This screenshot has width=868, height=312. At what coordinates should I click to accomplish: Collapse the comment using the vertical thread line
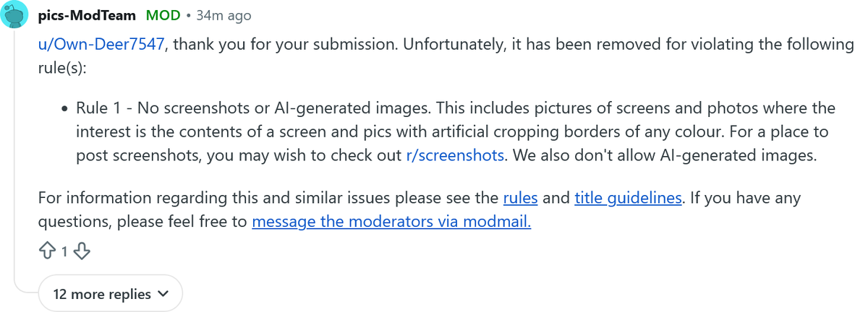tap(15, 144)
